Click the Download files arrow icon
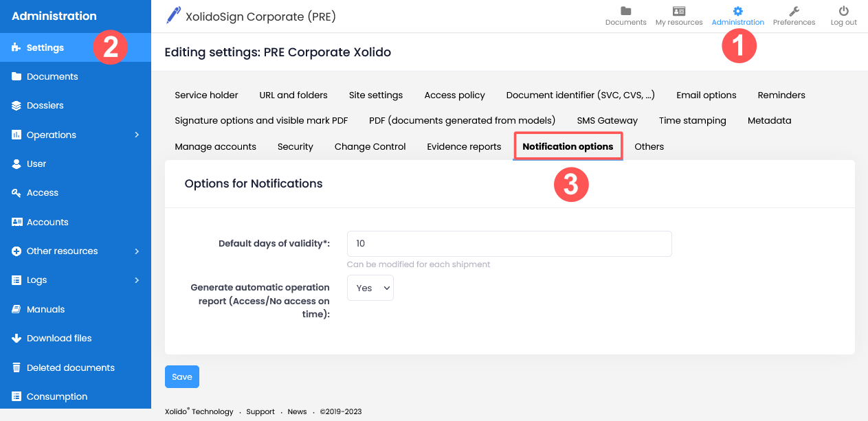Viewport: 868px width, 421px height. tap(16, 338)
